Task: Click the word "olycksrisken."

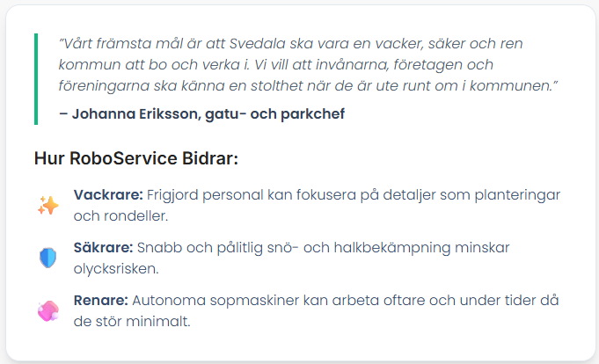Action: 116,268
